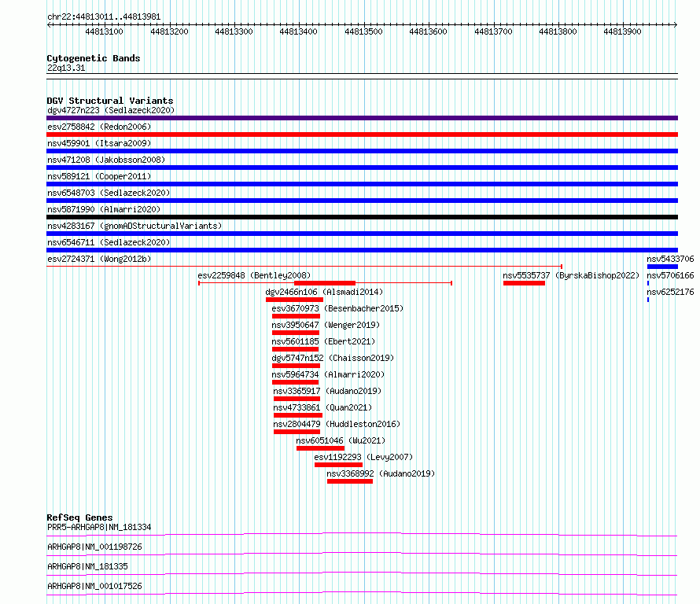
Task: Click the nsv5601185 (Ebert2021) label
Action: 323,341
